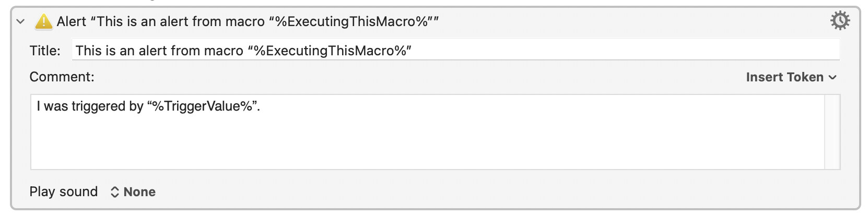This screenshot has height=216, width=868.
Task: Click blank header space left of the gear
Action: pyautogui.click(x=627, y=22)
